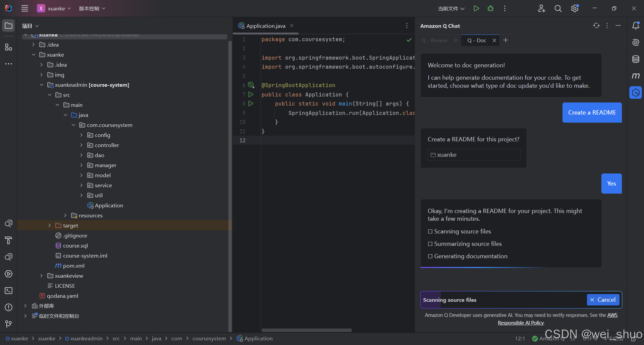Open Maven tool window

click(x=636, y=76)
